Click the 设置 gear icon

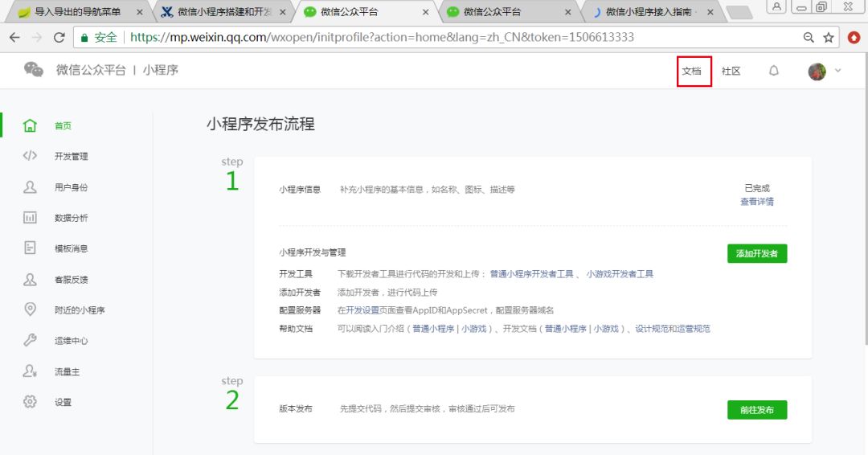pyautogui.click(x=30, y=402)
